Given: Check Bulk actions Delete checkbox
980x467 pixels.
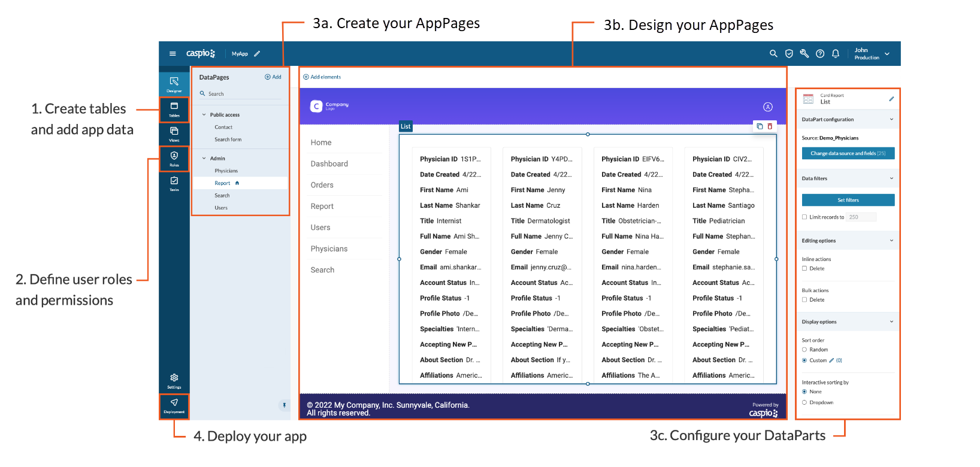Looking at the screenshot, I should pos(804,299).
